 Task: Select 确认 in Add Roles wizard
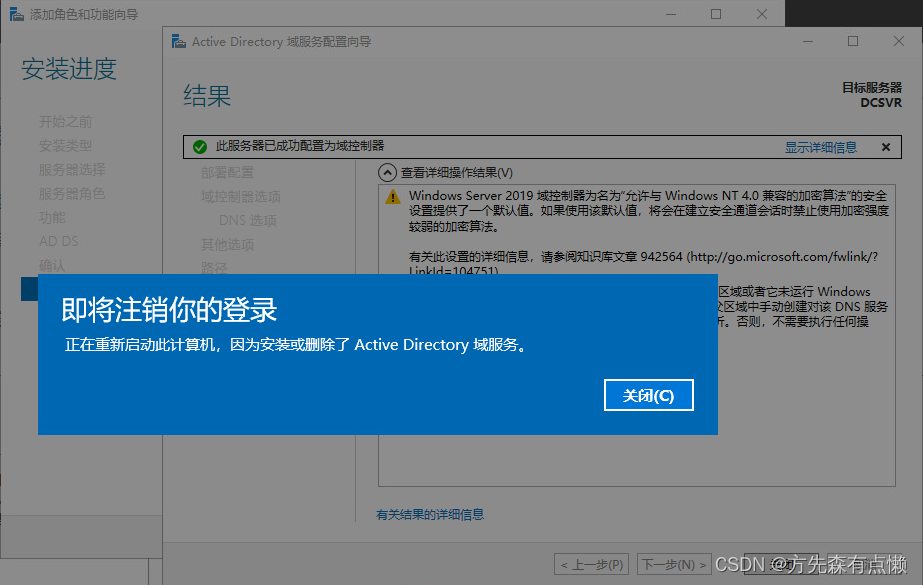pos(52,265)
